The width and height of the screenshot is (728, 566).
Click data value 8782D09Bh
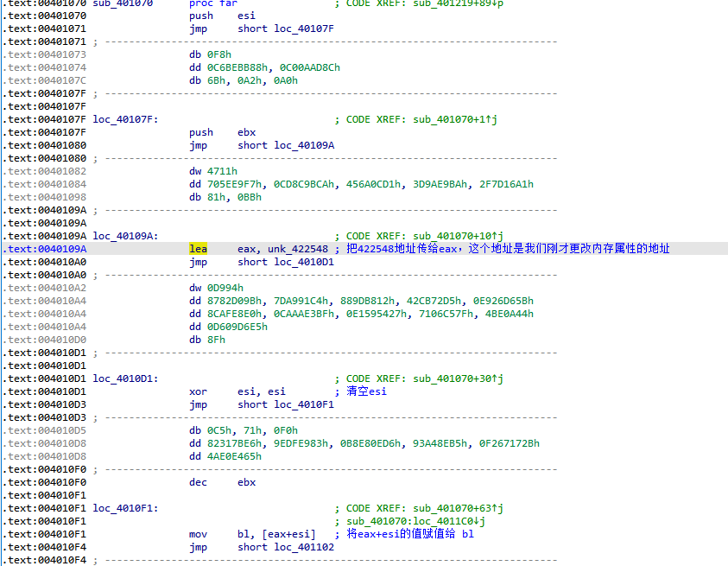tap(234, 301)
